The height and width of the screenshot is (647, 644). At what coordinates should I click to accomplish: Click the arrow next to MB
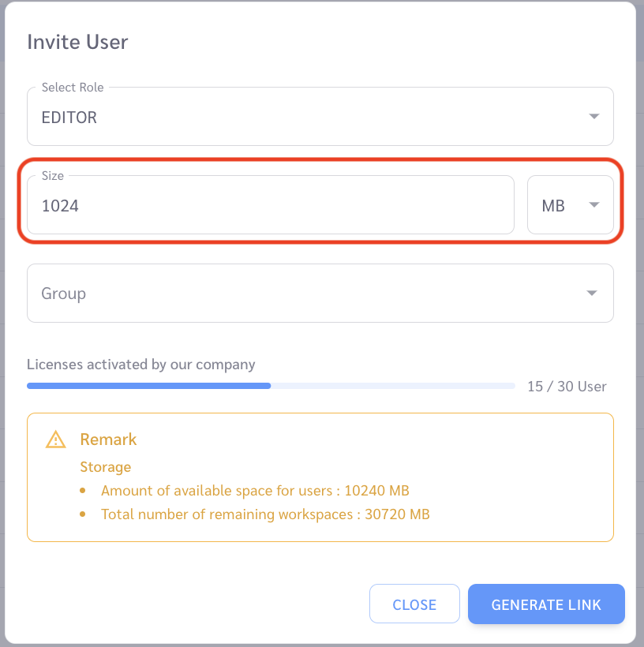point(593,204)
